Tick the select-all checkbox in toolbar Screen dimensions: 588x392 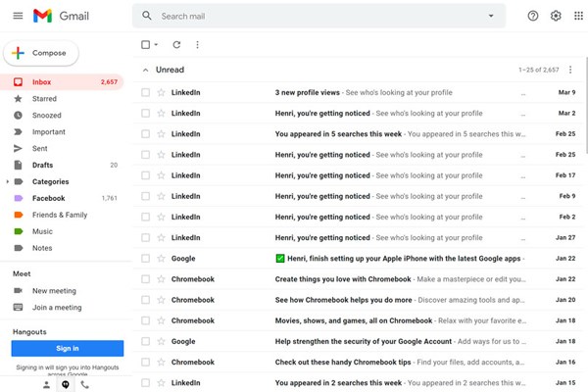(145, 45)
